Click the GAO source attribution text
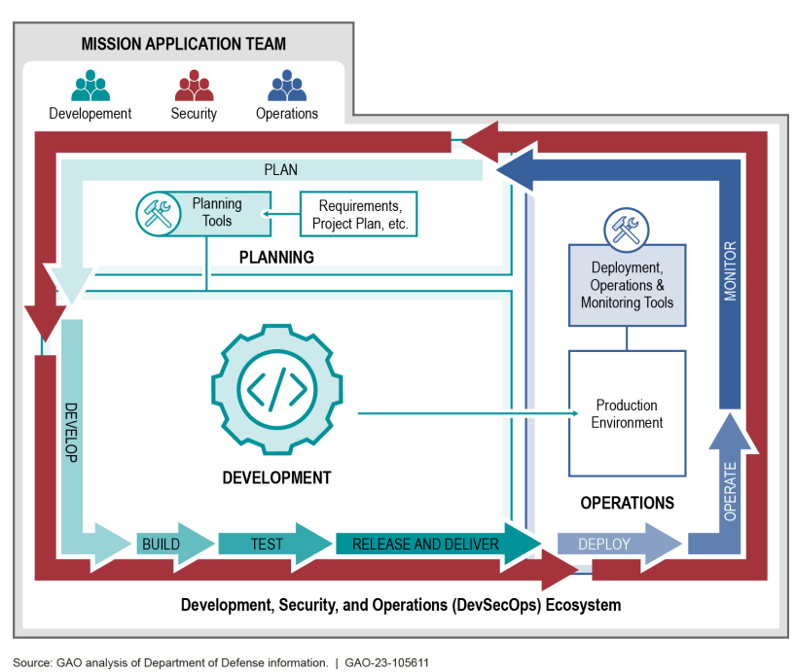795x672 pixels. tap(170, 663)
